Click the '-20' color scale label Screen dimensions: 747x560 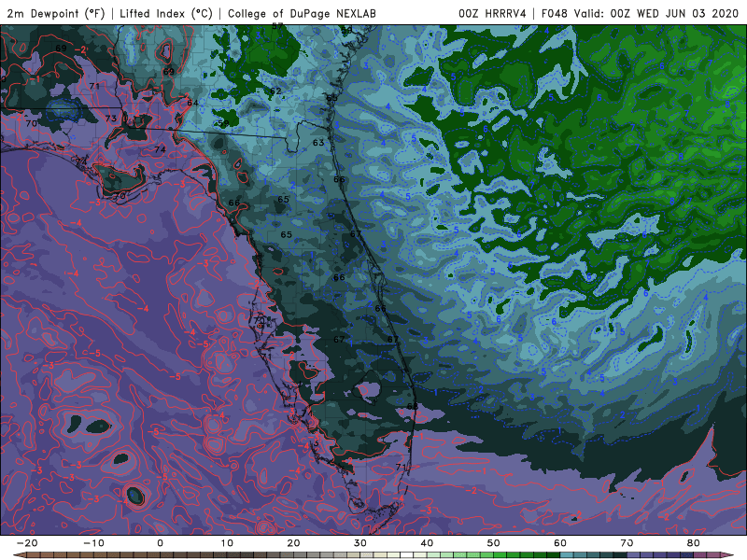[27, 543]
